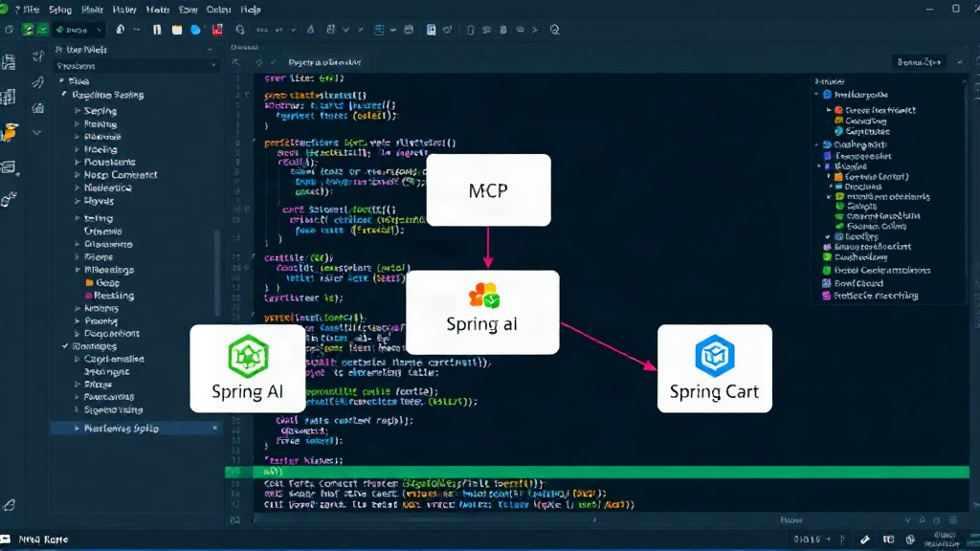Viewport: 980px width, 551px height.
Task: Click the editor horizontal scrollbar
Action: pyautogui.click(x=425, y=519)
